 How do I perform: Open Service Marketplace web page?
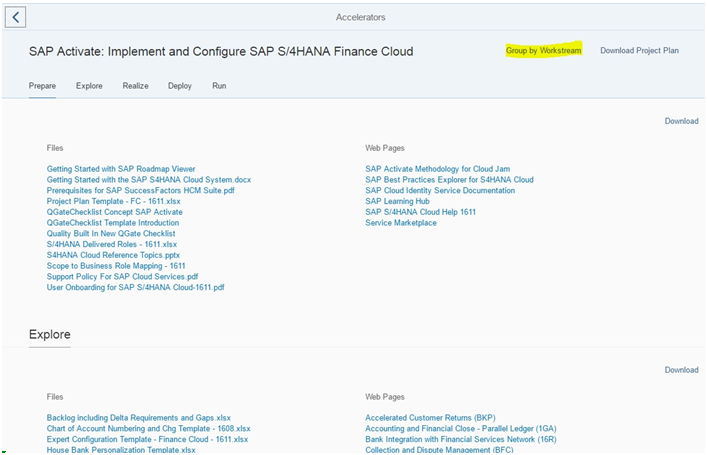[x=401, y=223]
